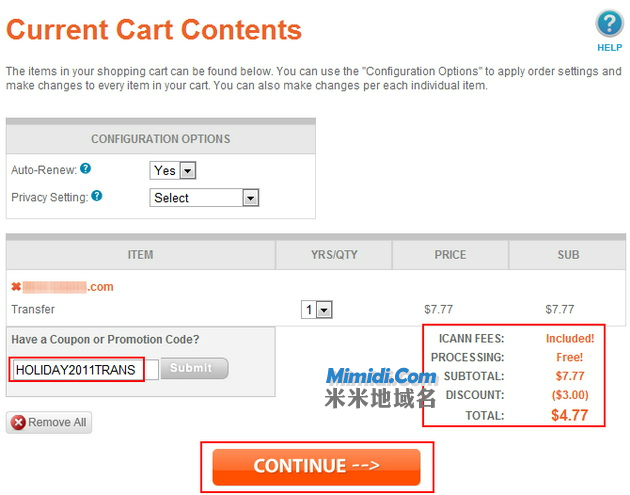Click the Remove All button label
The height and width of the screenshot is (495, 630).
(57, 422)
